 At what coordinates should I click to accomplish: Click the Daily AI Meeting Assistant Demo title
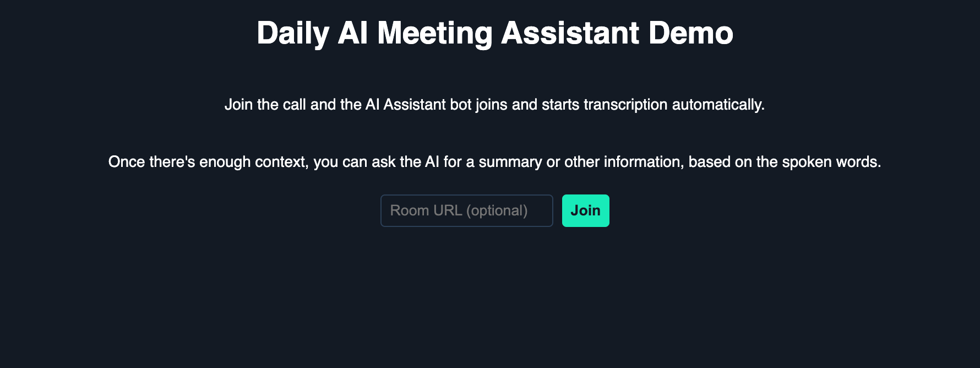pyautogui.click(x=494, y=33)
